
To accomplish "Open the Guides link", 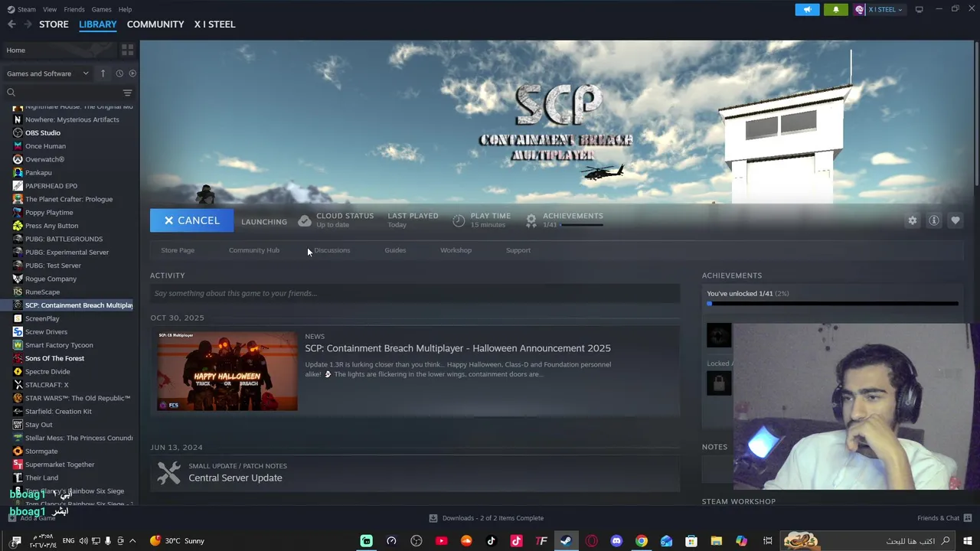I will [x=395, y=250].
